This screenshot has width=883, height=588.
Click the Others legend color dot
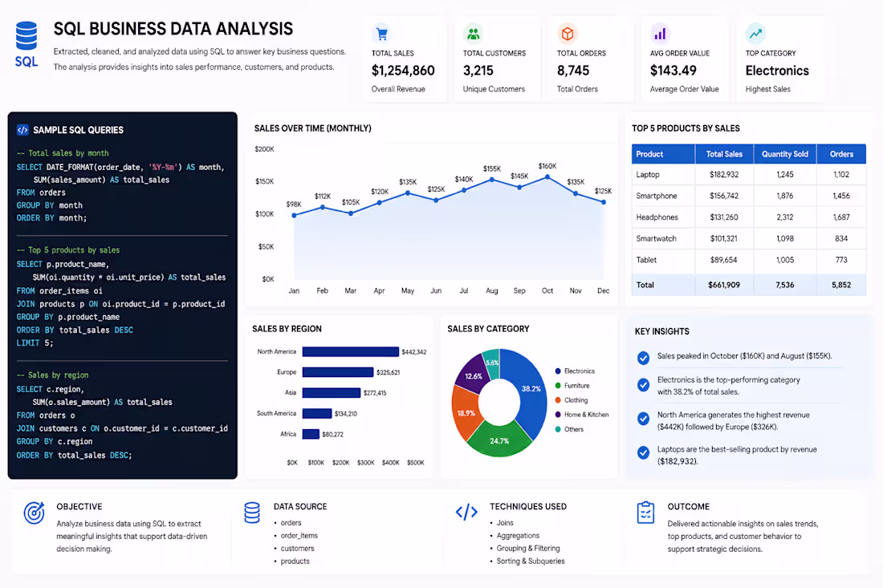[x=558, y=429]
